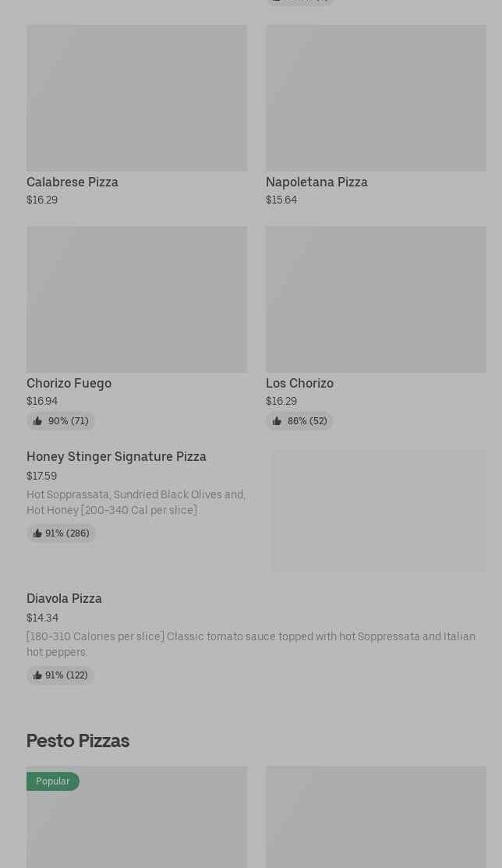Click the Pesto Pizzas section heading
This screenshot has height=868, width=502.
pyautogui.click(x=78, y=740)
